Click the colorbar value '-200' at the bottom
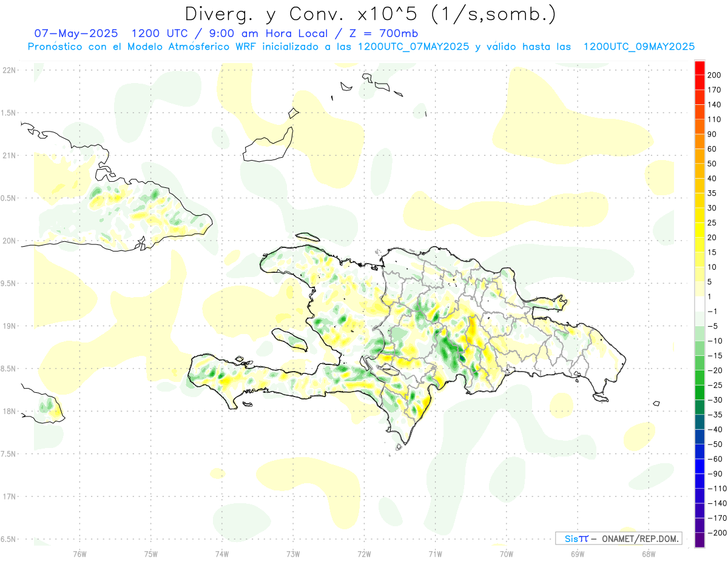This screenshot has width=728, height=562. [716, 533]
